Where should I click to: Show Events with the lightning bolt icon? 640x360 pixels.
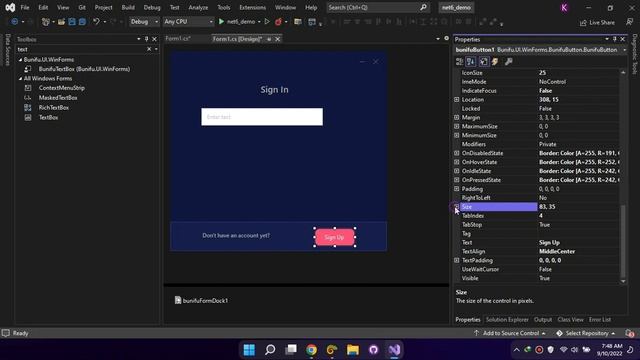(495, 62)
